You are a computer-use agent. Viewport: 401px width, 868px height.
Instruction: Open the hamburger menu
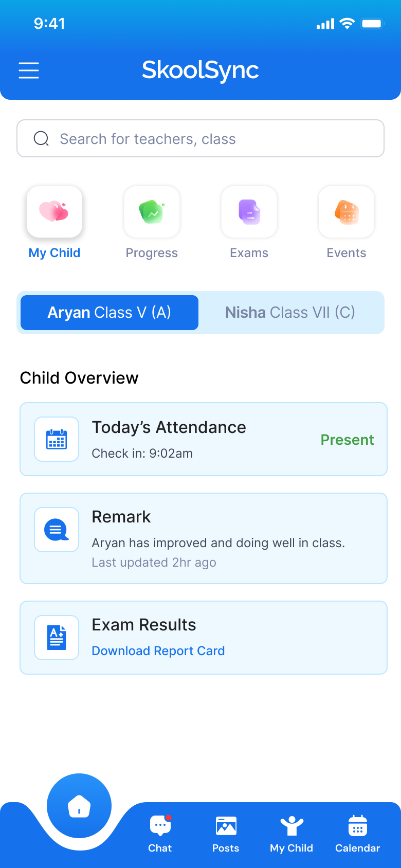click(29, 70)
